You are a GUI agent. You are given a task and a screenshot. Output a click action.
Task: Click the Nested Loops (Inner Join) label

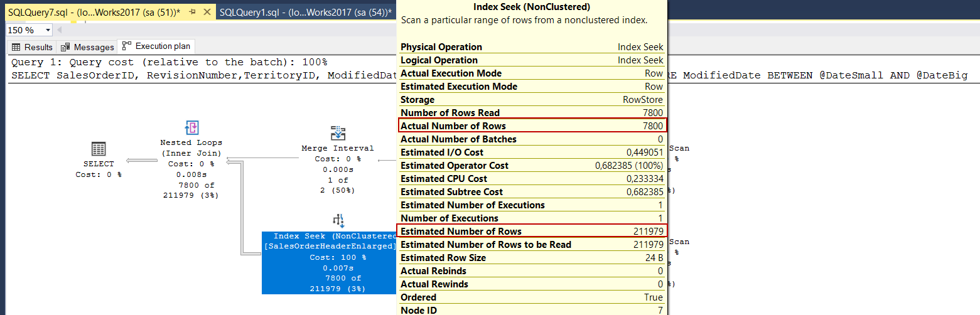191,147
